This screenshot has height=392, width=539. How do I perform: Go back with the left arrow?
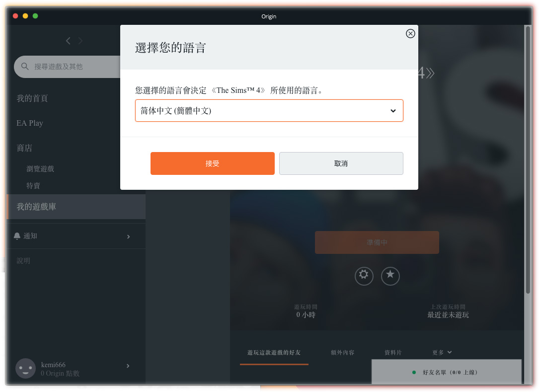tap(68, 41)
